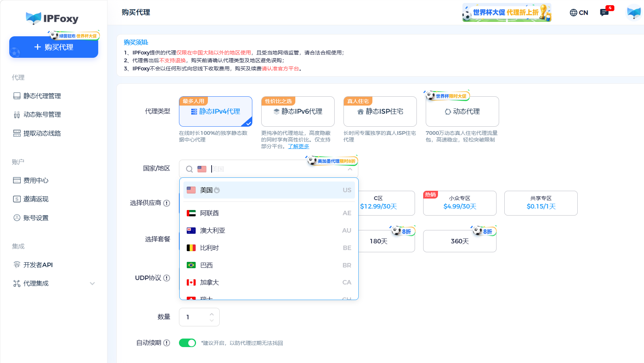Click the 静态IPv4代理 server icon
Image resolution: width=644 pixels, height=363 pixels.
pyautogui.click(x=194, y=111)
